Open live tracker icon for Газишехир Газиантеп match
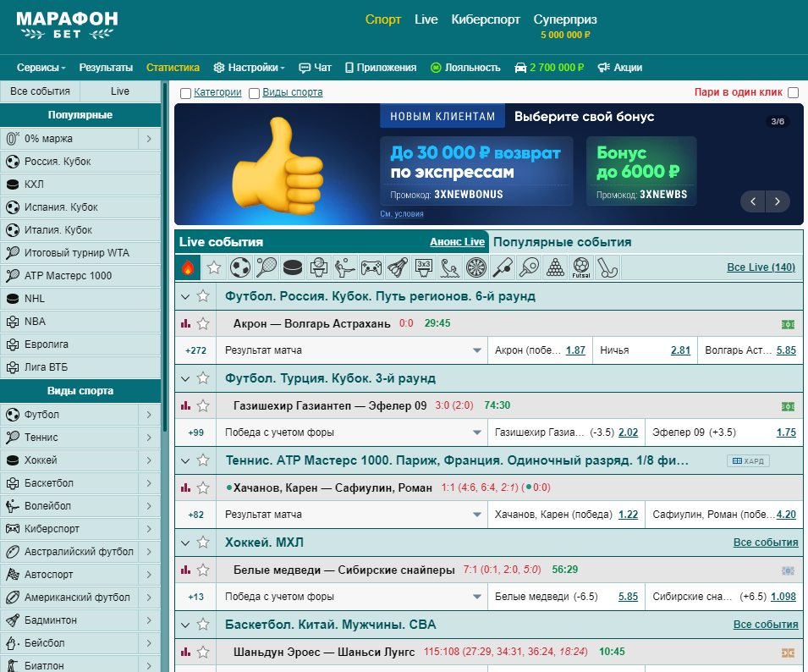808x672 pixels. pos(788,406)
